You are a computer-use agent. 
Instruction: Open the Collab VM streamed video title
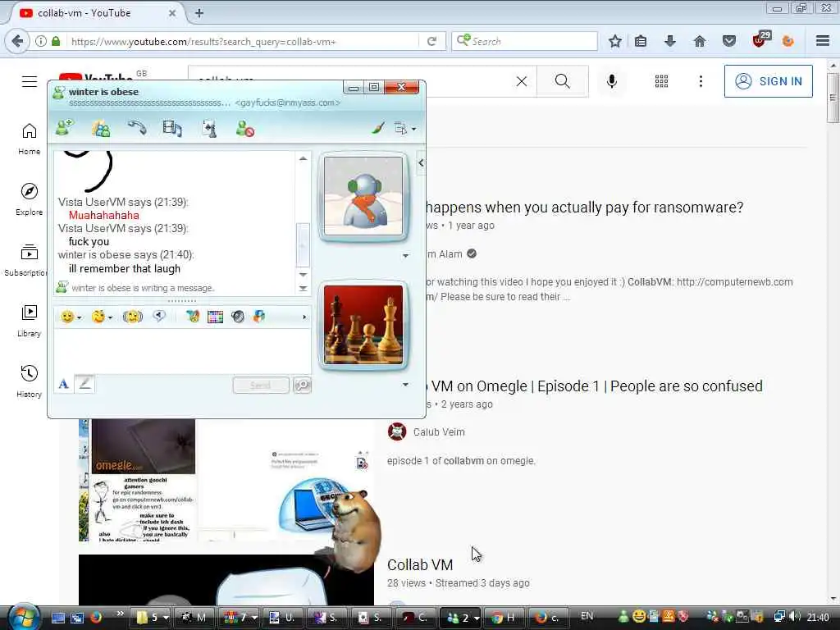tap(420, 564)
